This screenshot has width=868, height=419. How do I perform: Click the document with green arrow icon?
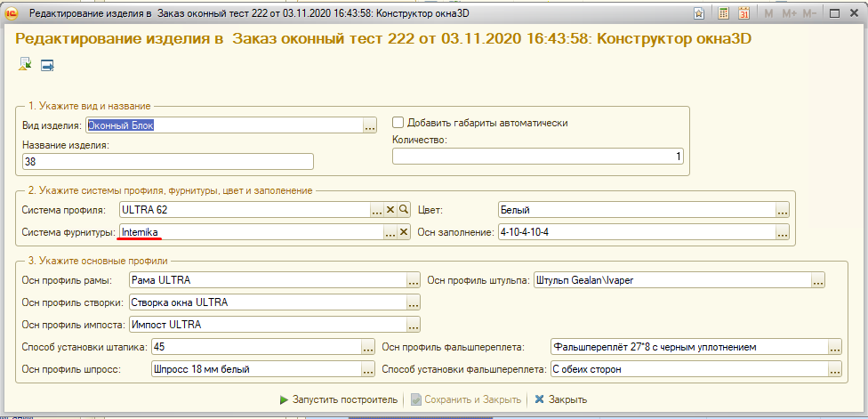(25, 64)
